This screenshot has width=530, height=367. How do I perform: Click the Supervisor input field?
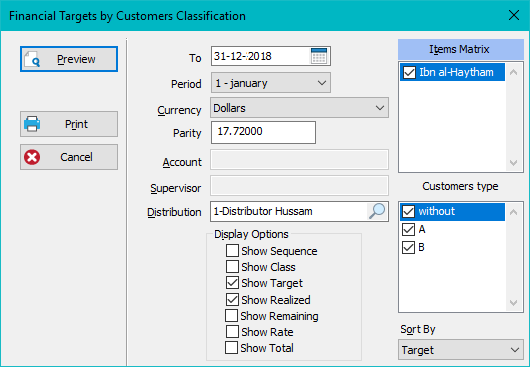coord(299,186)
